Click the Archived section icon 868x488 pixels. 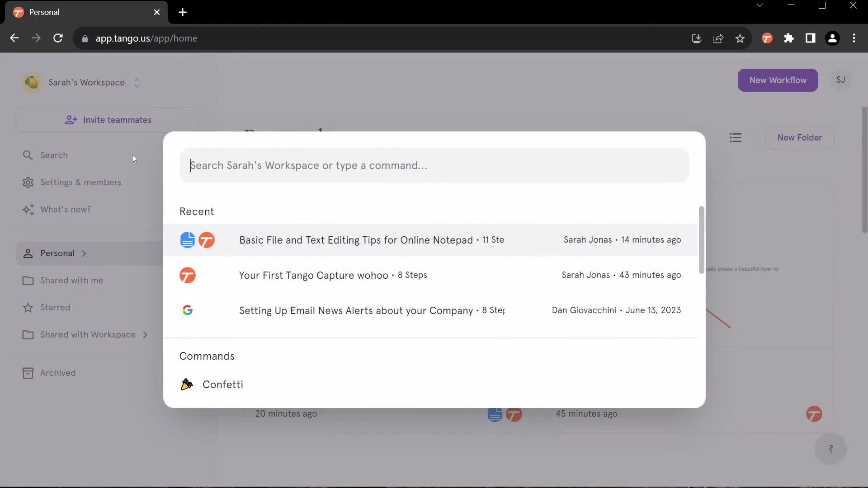(x=28, y=372)
